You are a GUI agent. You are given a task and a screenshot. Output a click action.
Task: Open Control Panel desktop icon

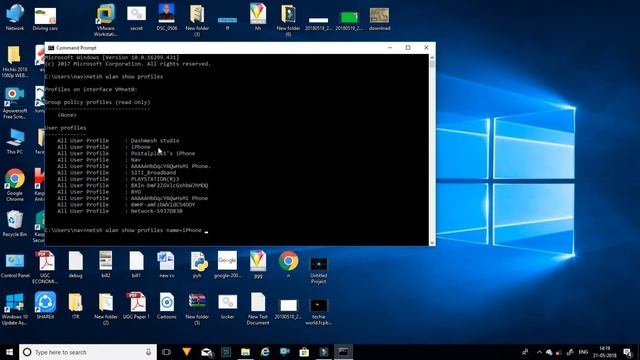pos(15,265)
